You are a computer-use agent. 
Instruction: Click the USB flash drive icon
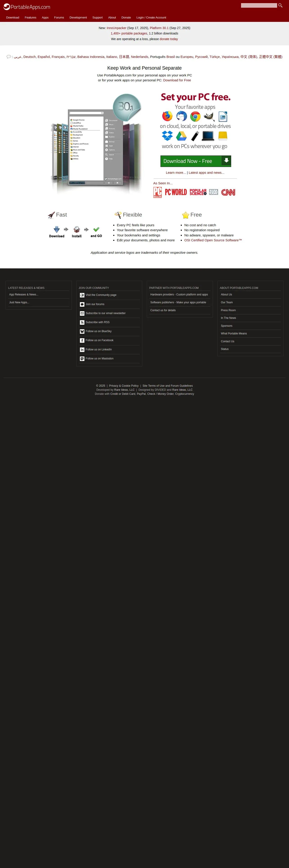point(195,136)
